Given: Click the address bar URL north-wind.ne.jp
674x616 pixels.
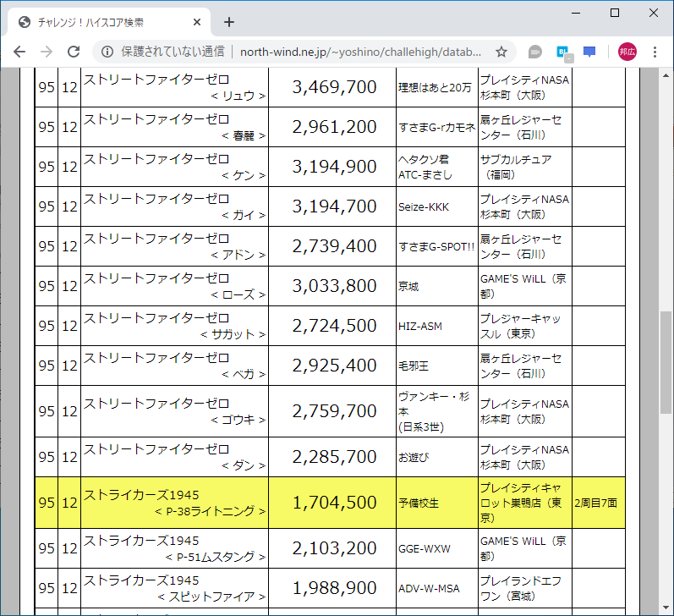Looking at the screenshot, I should tap(360, 52).
